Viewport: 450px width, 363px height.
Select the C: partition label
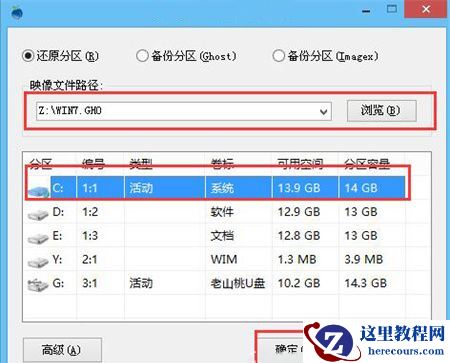58,188
